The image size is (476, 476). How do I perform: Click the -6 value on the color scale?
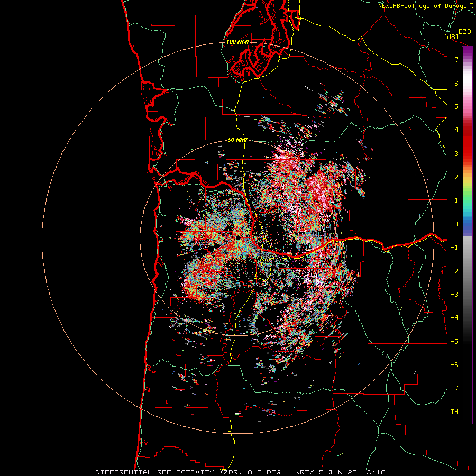tap(454, 365)
